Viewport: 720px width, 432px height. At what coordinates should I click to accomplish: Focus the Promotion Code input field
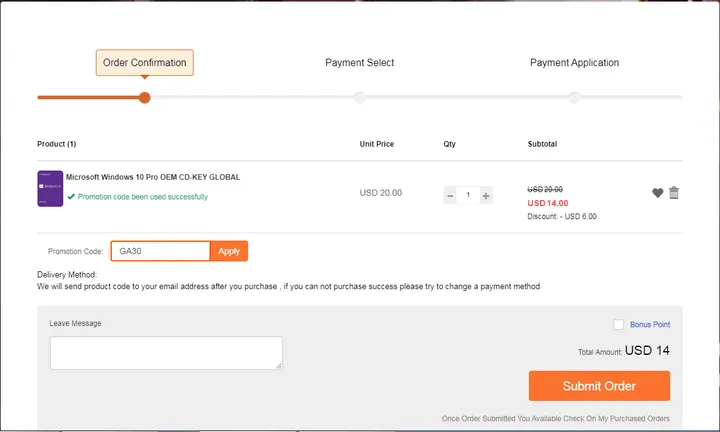160,251
